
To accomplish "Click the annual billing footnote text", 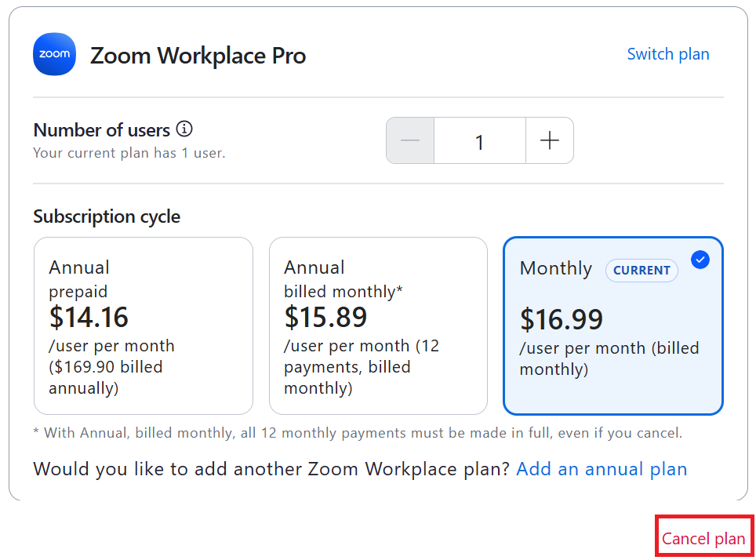I will click(358, 433).
